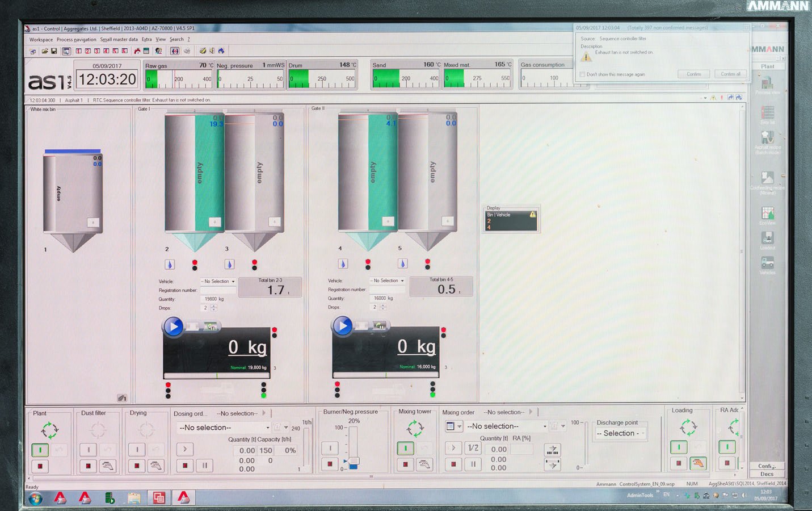Click the user icon in the toolbar
Screen dimensions: 812x511
159,51
